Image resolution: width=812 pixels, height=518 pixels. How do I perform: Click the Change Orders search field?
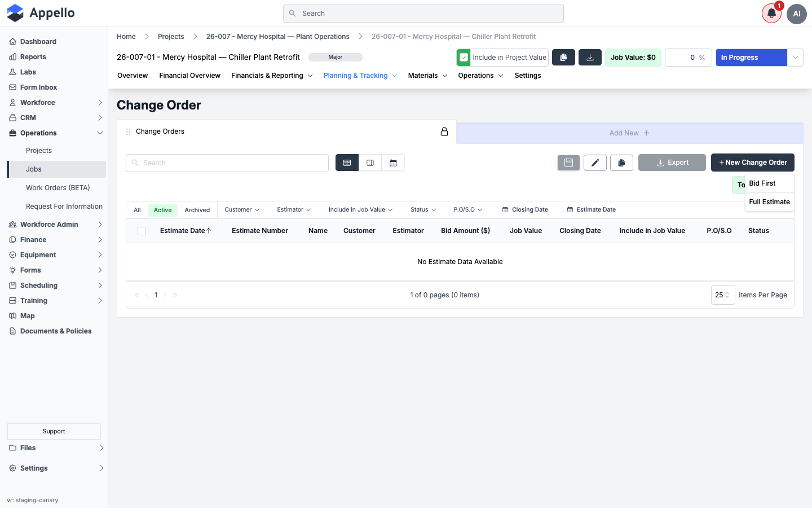pyautogui.click(x=227, y=163)
